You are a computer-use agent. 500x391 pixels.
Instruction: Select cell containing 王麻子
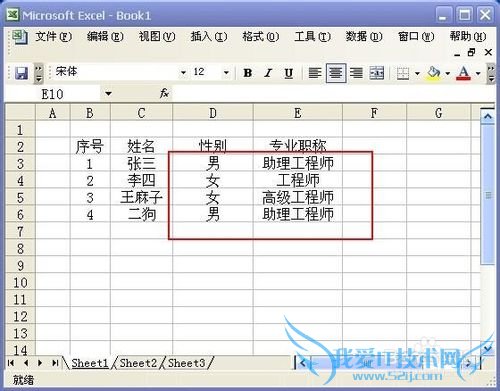pyautogui.click(x=141, y=197)
